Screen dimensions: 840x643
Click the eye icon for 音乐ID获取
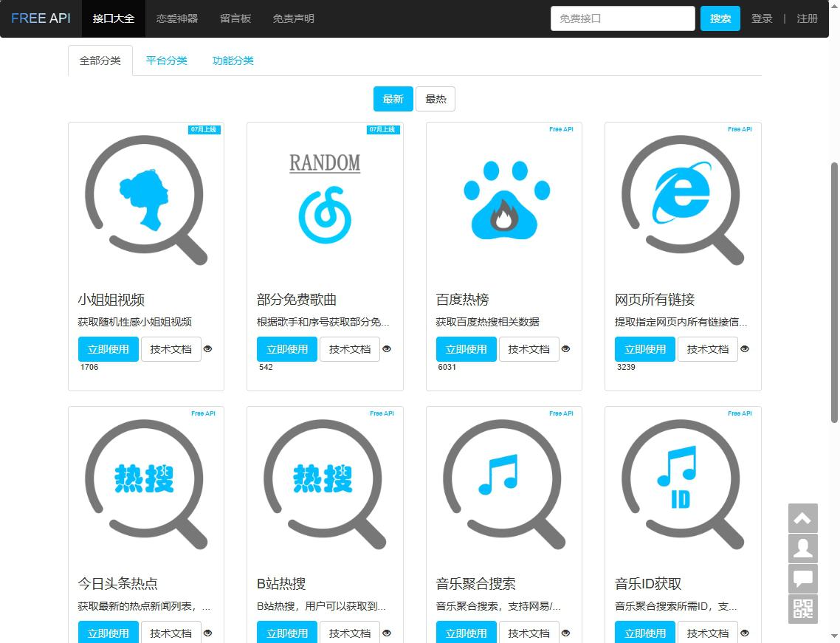click(745, 633)
